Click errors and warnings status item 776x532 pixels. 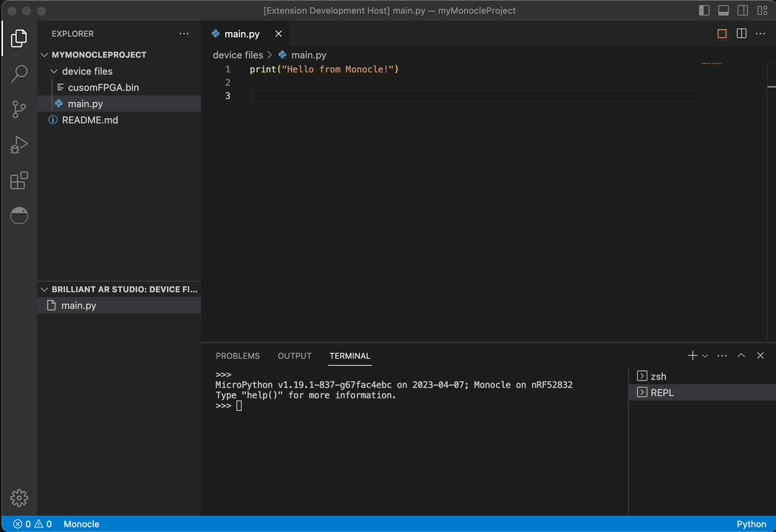(x=33, y=524)
